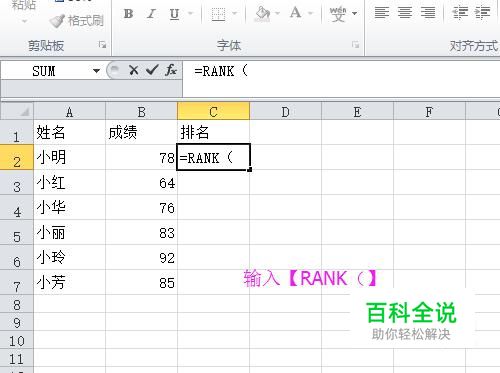This screenshot has width=500, height=373.
Task: Toggle bold formatting
Action: coord(128,14)
